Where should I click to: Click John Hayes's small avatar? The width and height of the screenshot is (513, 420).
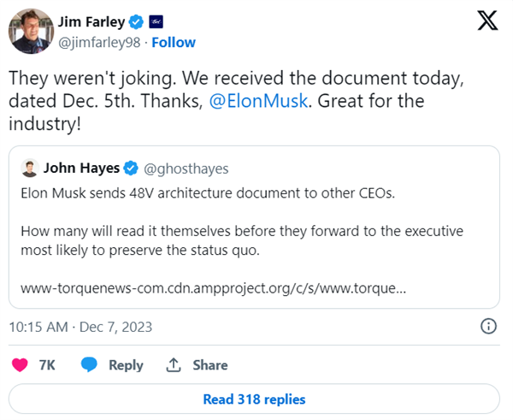click(x=28, y=167)
